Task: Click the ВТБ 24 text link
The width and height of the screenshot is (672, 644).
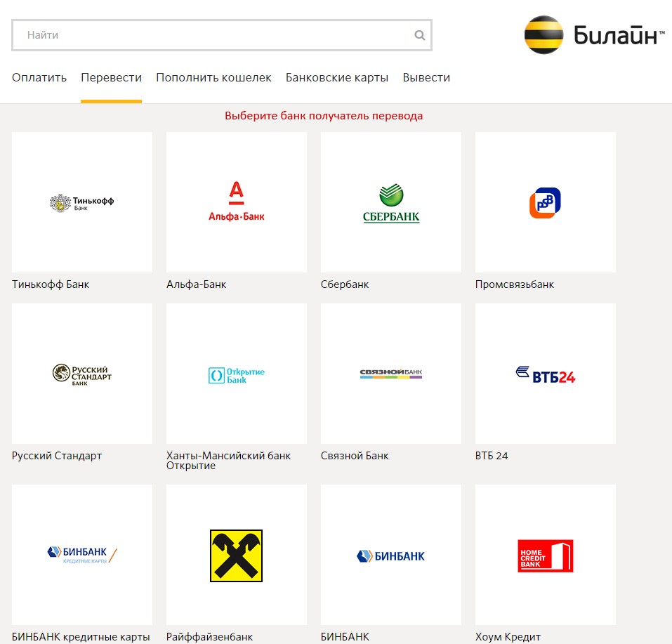Action: [x=492, y=456]
